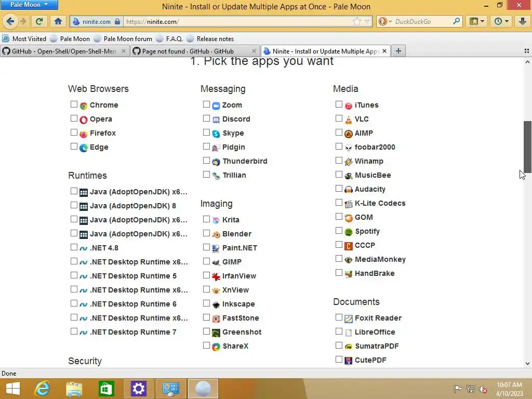The height and width of the screenshot is (399, 532).
Task: Click the iTunes app icon
Action: (x=349, y=105)
